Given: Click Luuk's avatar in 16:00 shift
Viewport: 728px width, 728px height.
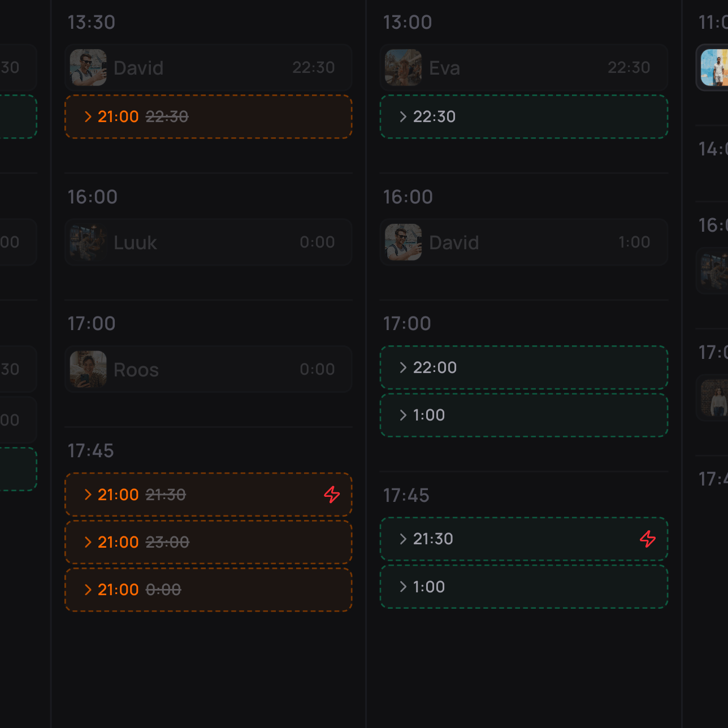Looking at the screenshot, I should coord(88,242).
